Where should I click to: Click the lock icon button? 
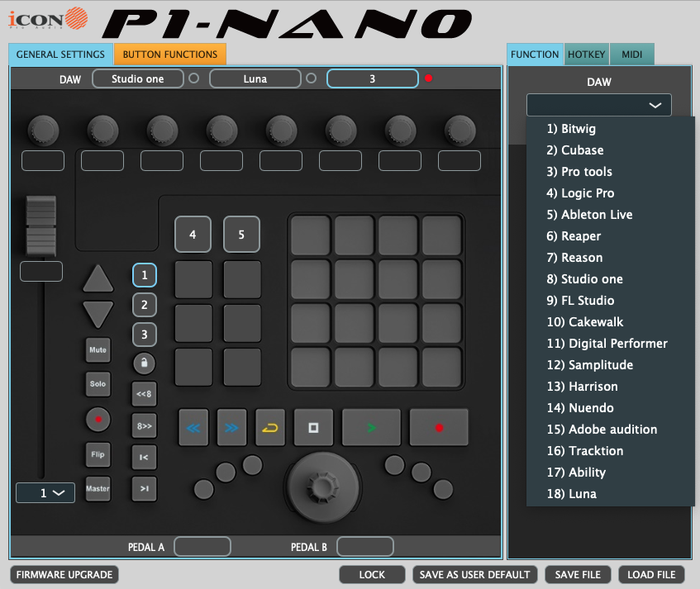point(144,363)
